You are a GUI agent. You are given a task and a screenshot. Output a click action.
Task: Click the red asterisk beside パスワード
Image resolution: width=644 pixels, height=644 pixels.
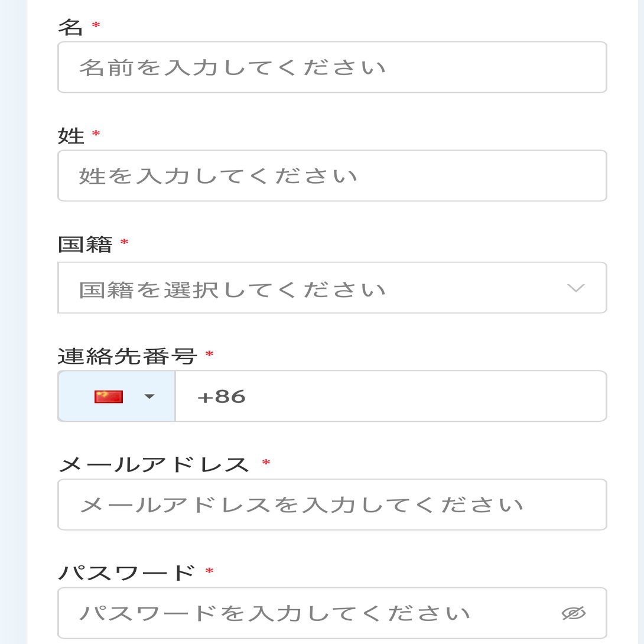[209, 571]
